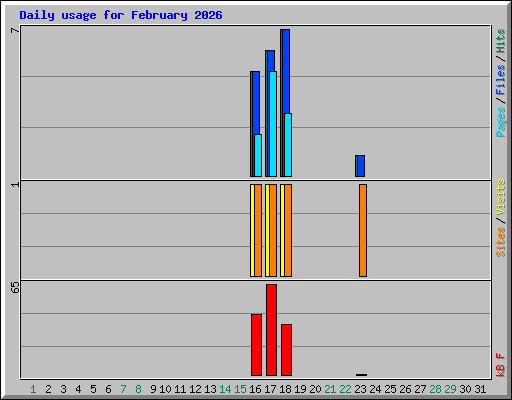
Task: Click the orange sites bar for day 23
Action: click(363, 230)
